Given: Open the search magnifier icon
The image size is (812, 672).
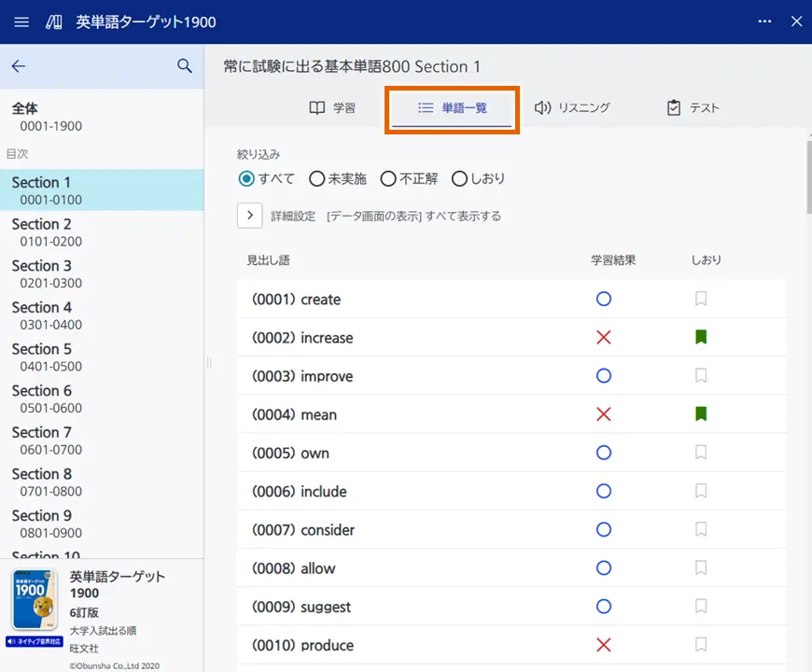Looking at the screenshot, I should [x=185, y=66].
